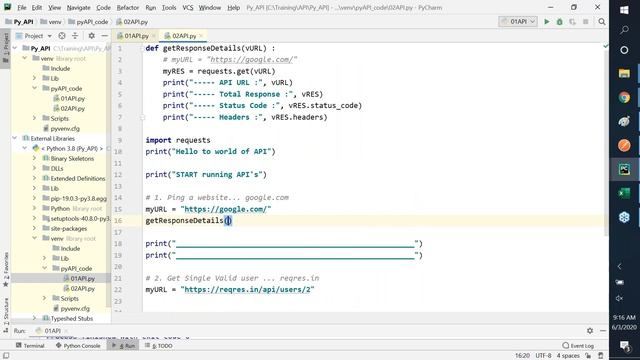Viewport: 640px width, 360px height.
Task: Expand the Lib folder under venv
Action: pos(35,78)
